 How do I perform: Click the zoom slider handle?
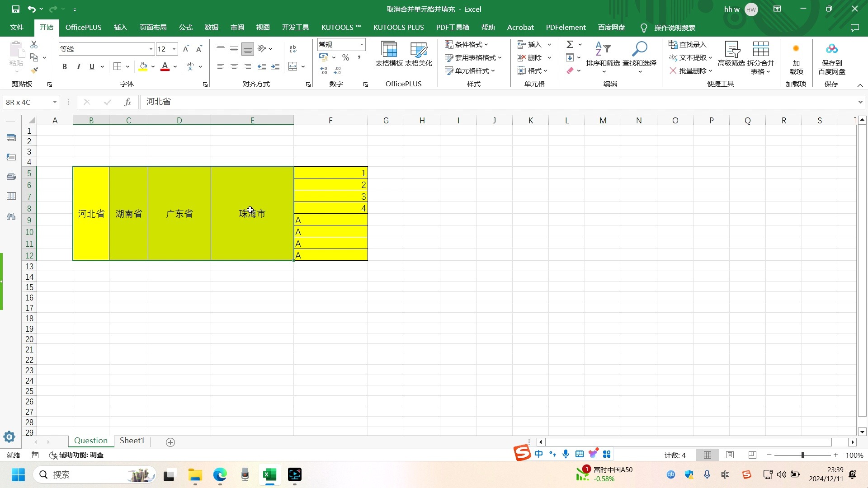[802, 455]
